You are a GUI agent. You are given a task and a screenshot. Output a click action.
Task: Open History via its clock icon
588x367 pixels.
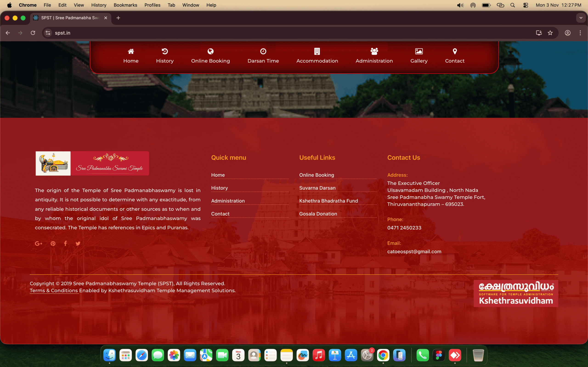tap(165, 51)
